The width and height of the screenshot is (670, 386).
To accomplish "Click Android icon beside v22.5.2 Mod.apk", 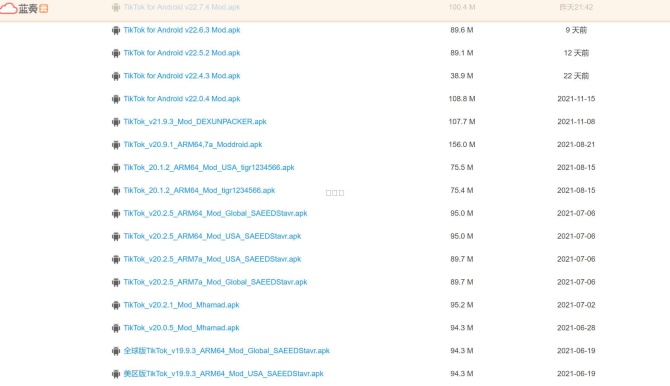I will [116, 53].
